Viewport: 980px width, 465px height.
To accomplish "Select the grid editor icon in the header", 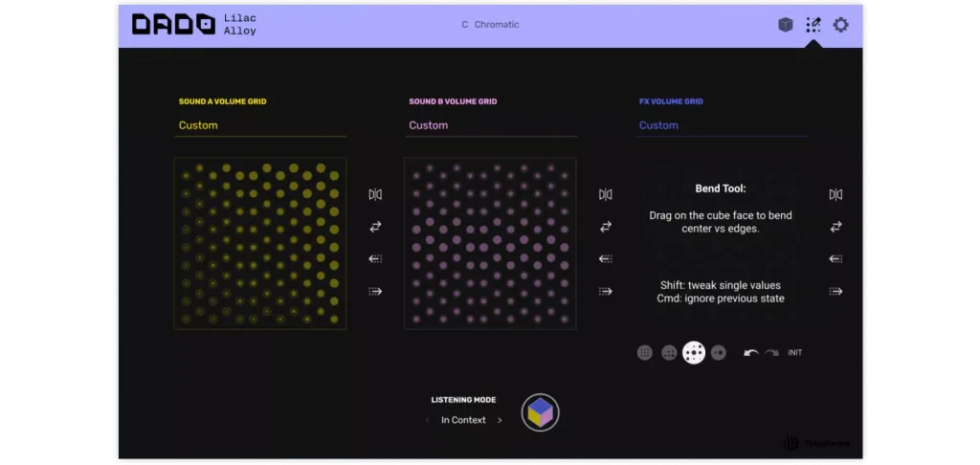I will [x=813, y=25].
